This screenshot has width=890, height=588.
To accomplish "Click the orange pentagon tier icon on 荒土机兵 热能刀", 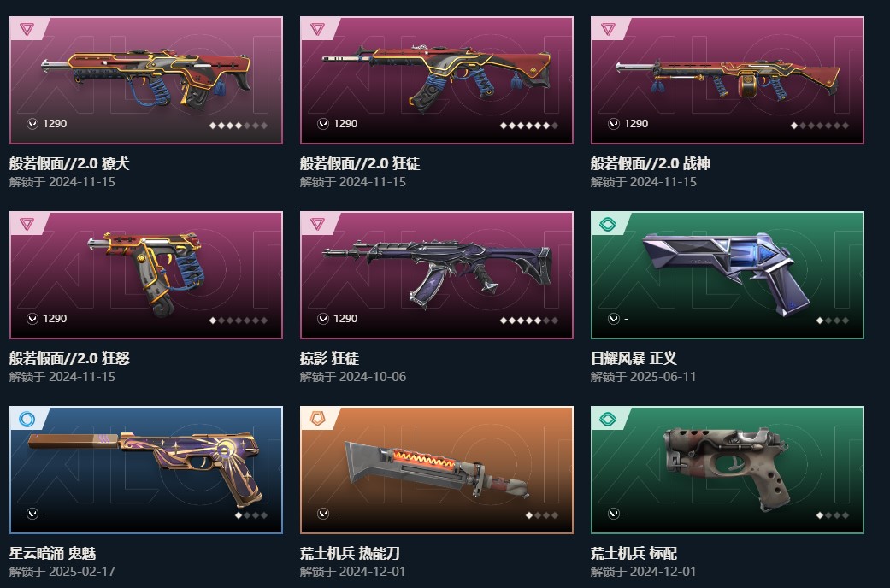I will pyautogui.click(x=317, y=419).
